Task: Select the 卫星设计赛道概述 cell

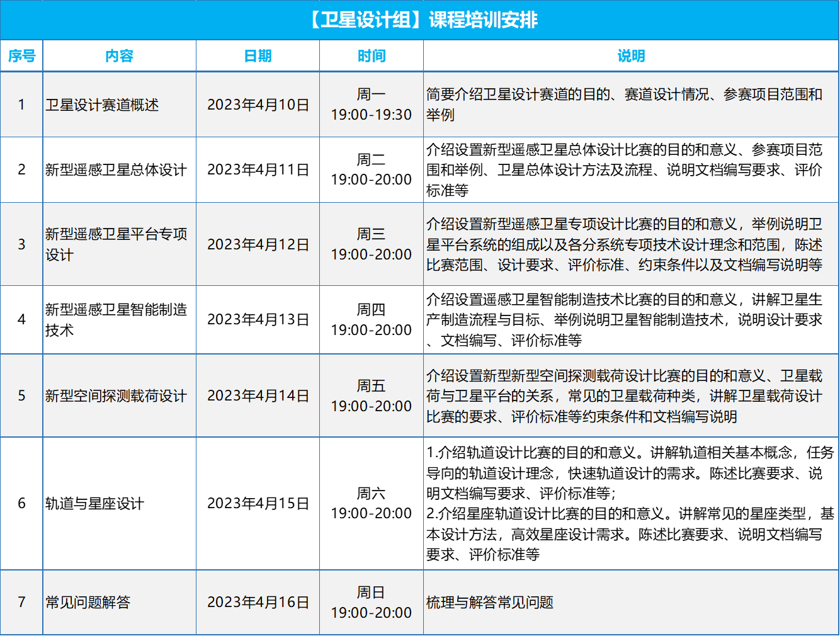Action: [x=102, y=105]
